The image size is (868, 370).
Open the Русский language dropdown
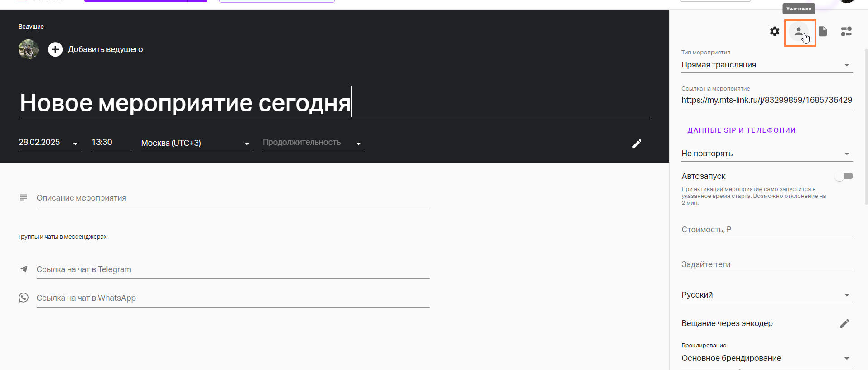pos(767,295)
